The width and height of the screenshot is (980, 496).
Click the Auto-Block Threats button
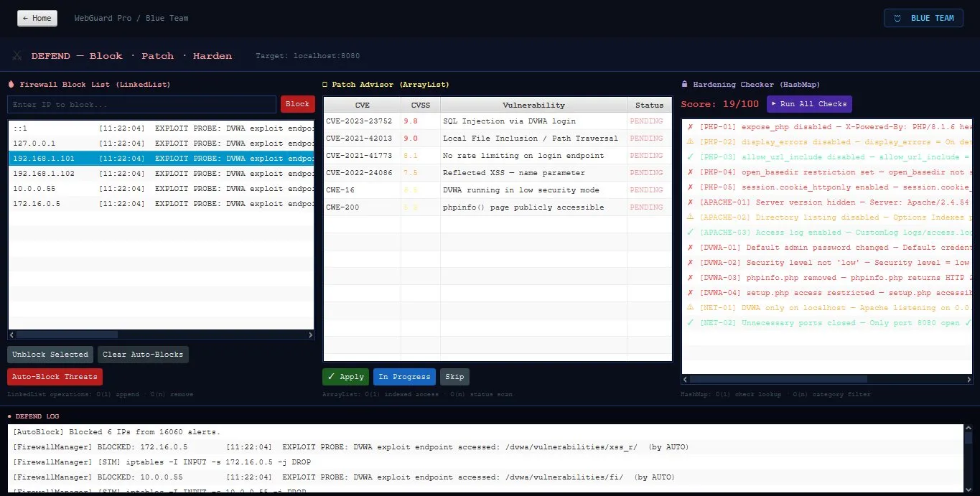click(x=55, y=377)
